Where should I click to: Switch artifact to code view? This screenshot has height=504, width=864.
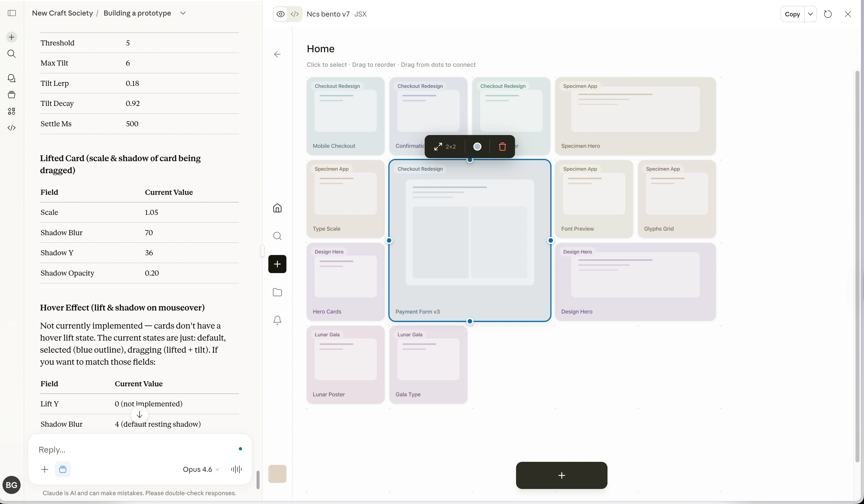[x=294, y=14]
